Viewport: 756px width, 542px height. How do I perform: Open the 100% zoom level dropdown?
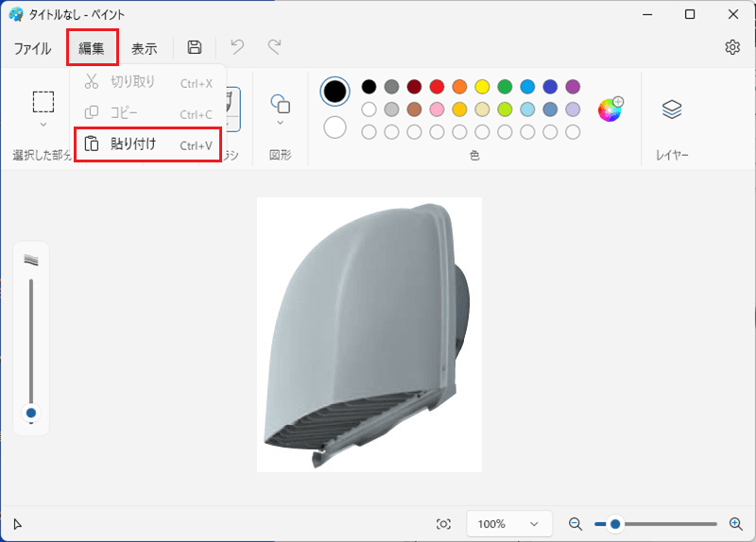(509, 524)
